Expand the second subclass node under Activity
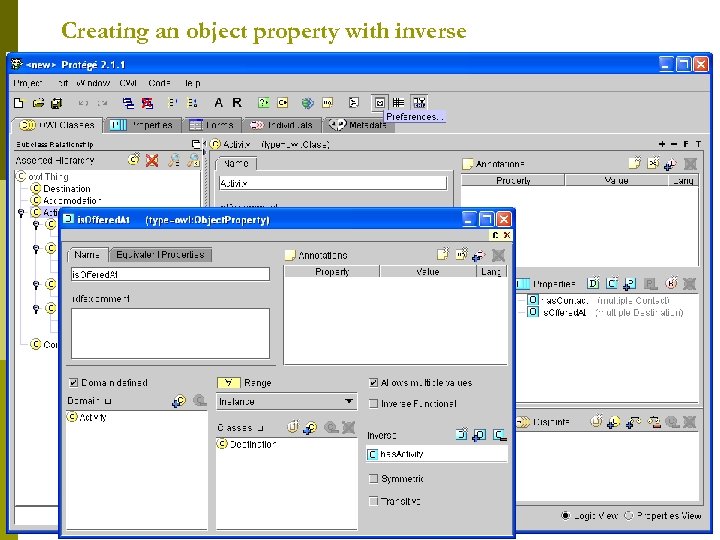 [36, 249]
